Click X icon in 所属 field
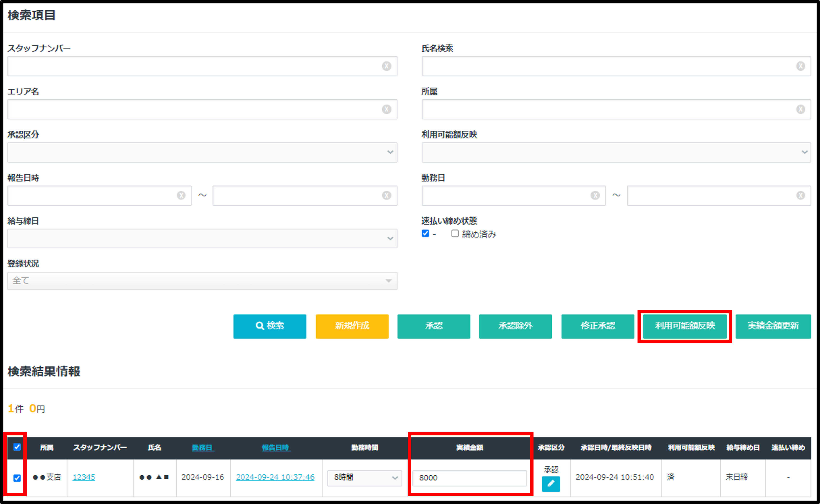 [x=801, y=109]
